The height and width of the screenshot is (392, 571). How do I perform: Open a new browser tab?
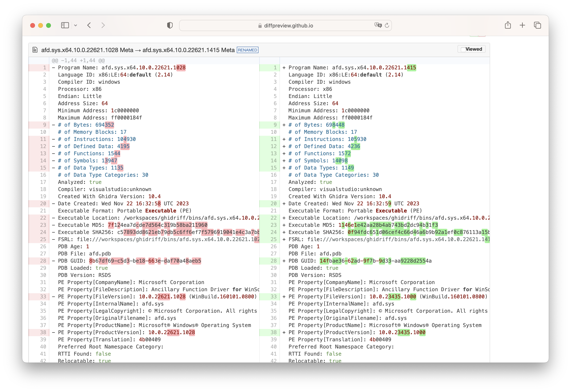[522, 25]
